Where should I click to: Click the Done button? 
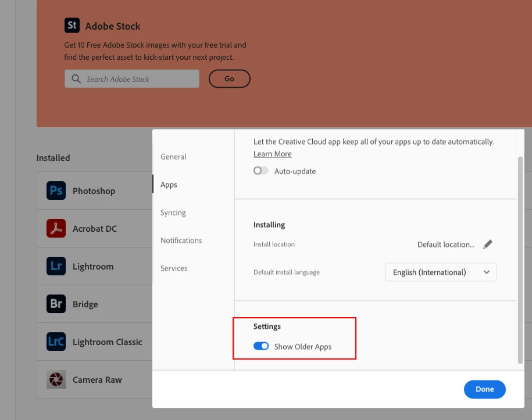click(484, 389)
